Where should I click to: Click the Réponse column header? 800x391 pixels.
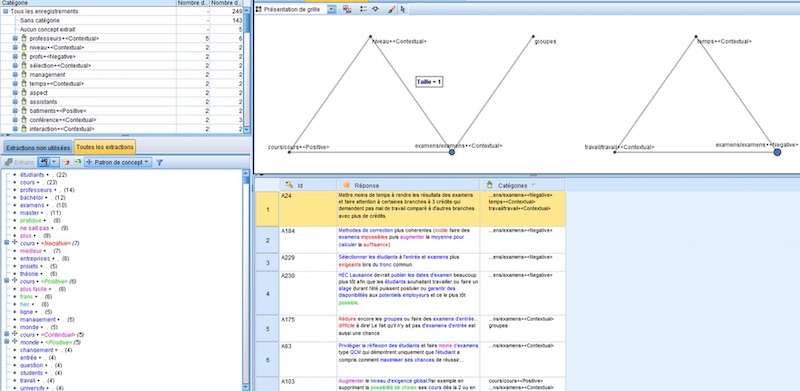408,185
